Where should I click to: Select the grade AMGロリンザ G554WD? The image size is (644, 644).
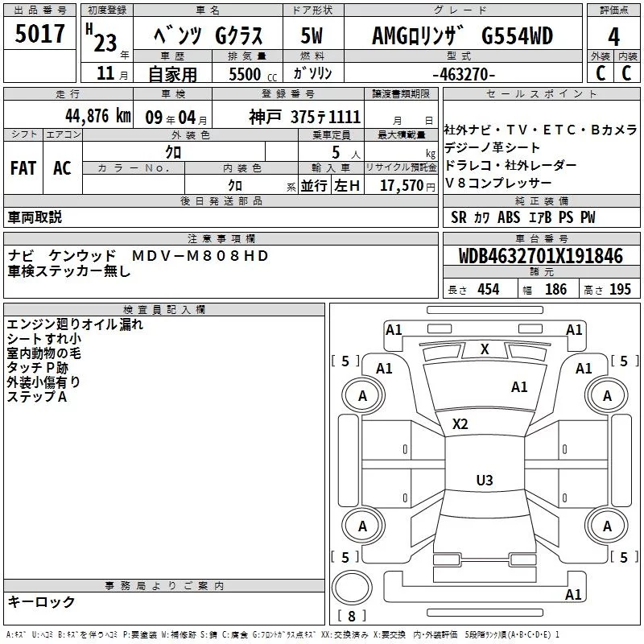coord(462,35)
